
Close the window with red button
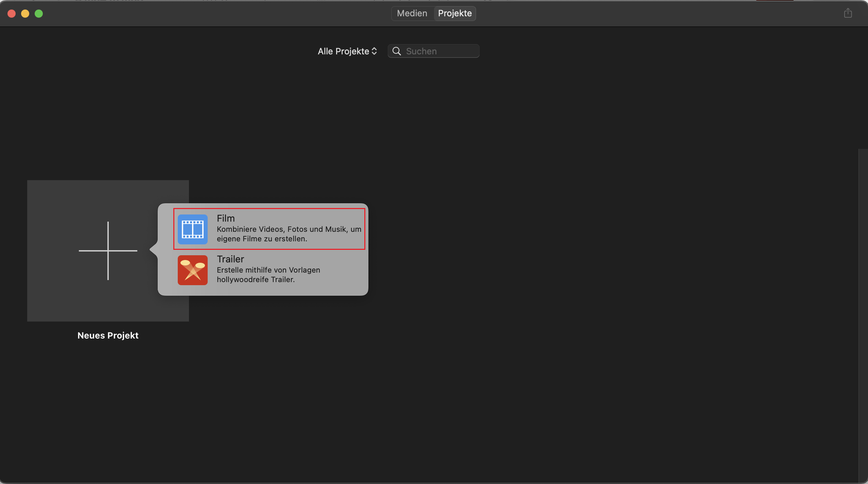point(12,14)
